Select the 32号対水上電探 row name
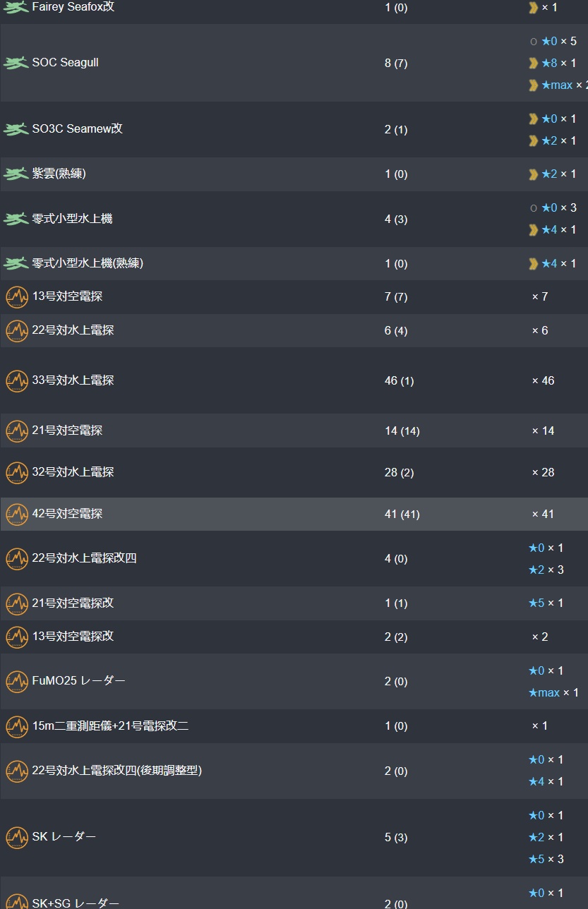This screenshot has height=909, width=588. coord(73,471)
